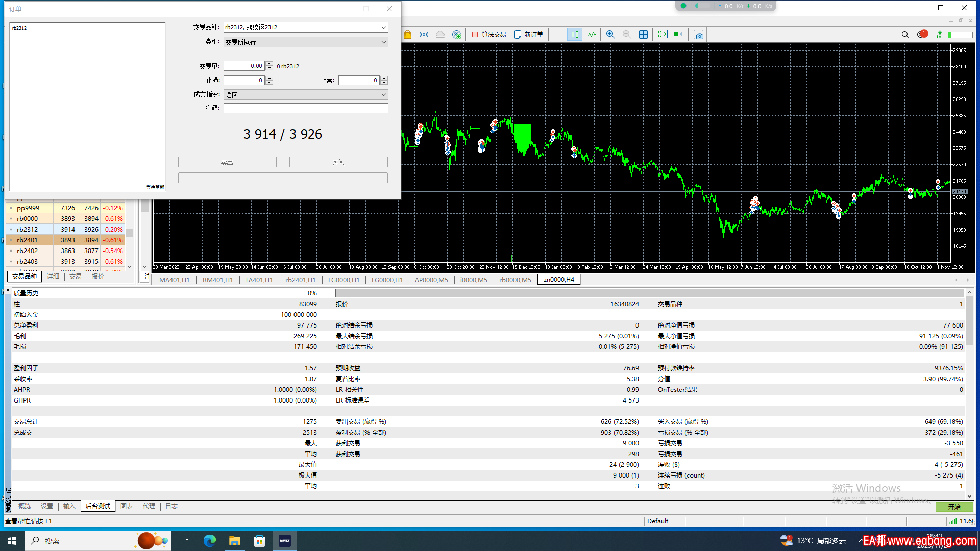Switch to line chart icon
Screen dimensions: 980x551
[591, 35]
